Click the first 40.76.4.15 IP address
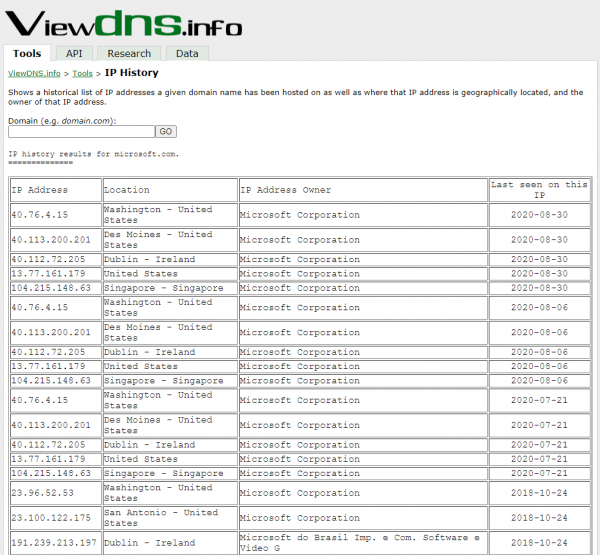Viewport: 600px width, 555px height. pos(40,215)
